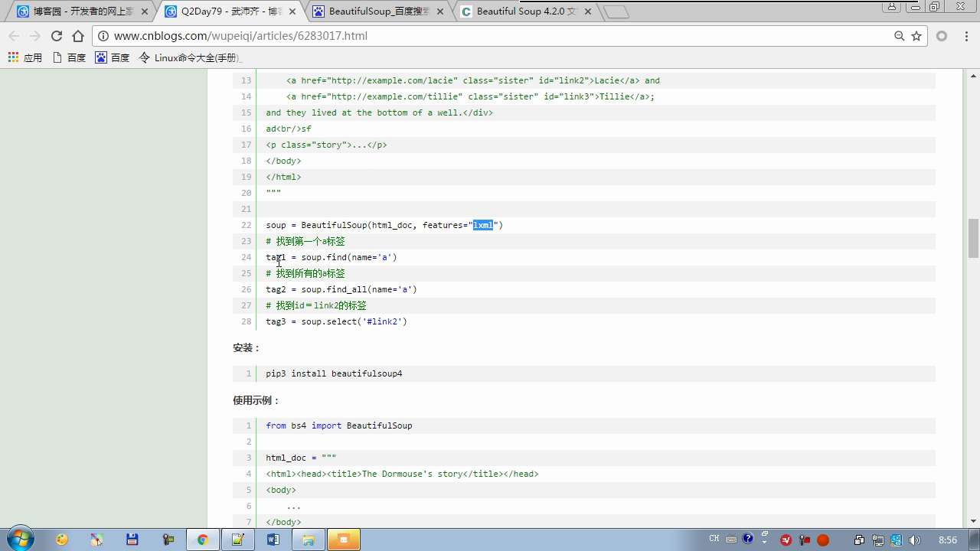This screenshot has height=551, width=980.
Task: Click the volume speaker tray icon
Action: pyautogui.click(x=915, y=540)
